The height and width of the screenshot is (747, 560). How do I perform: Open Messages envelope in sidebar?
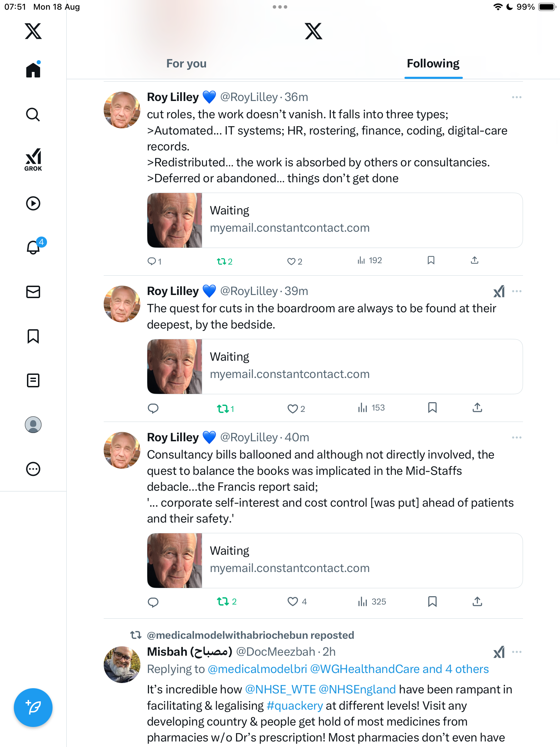click(33, 292)
